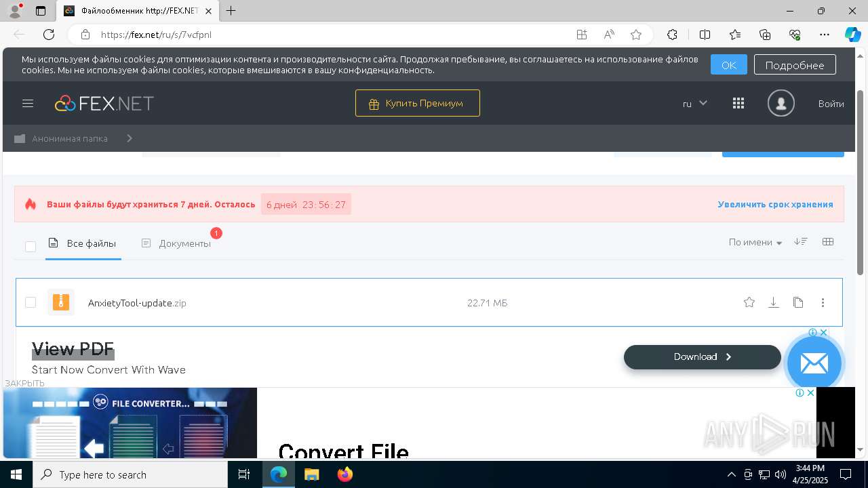Screen dimensions: 868x488
Task: Click the taskbar search box
Action: click(x=130, y=474)
